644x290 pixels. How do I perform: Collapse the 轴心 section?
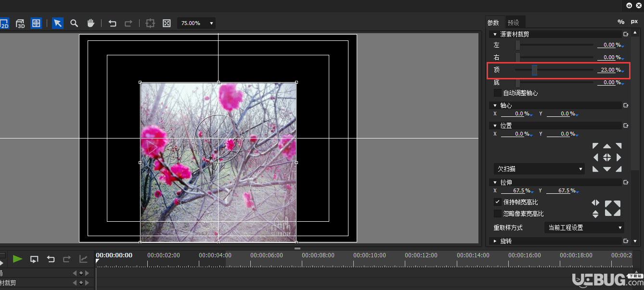point(495,105)
